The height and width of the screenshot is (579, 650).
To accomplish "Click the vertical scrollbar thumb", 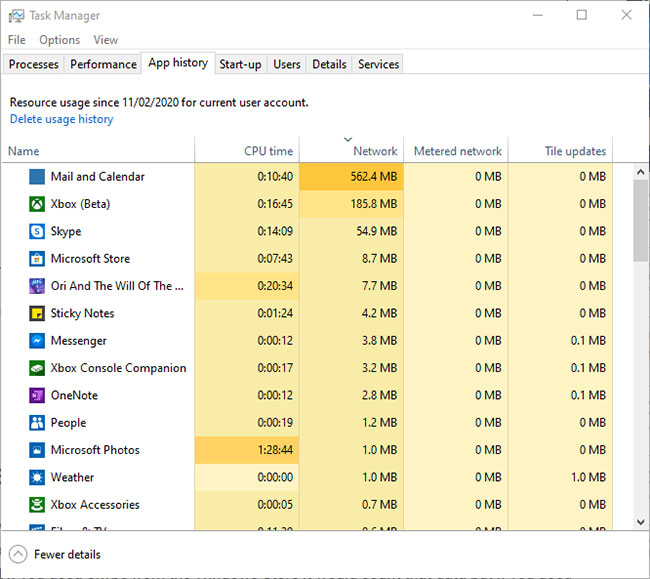I will pyautogui.click(x=640, y=221).
